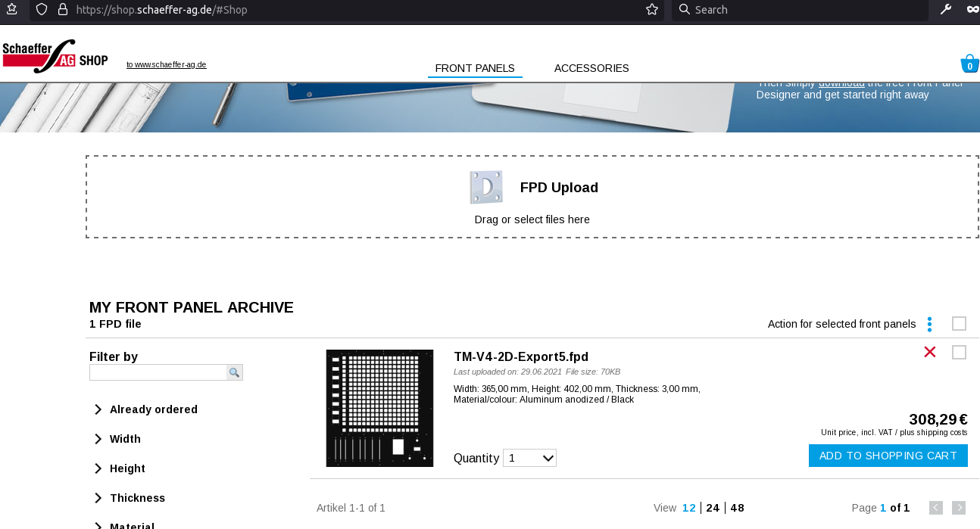Switch to the Accessories tab
This screenshot has height=529, width=980.
(x=591, y=68)
